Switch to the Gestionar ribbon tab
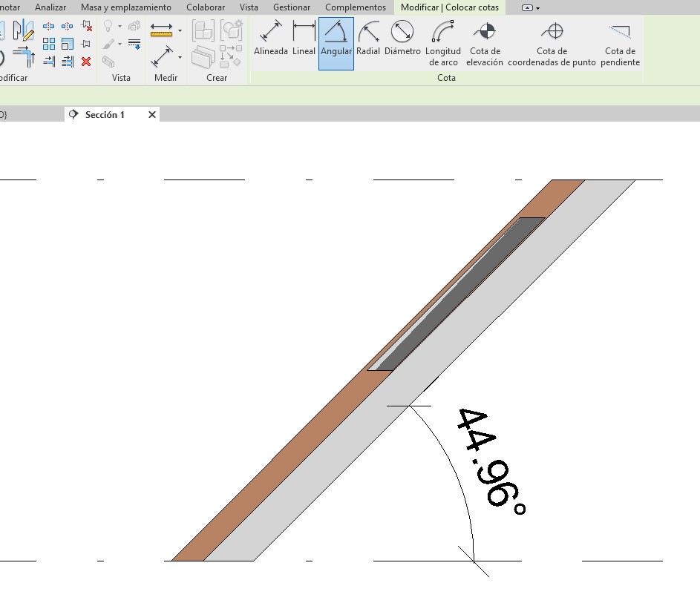Viewport: 700px width, 603px height. coord(292,7)
